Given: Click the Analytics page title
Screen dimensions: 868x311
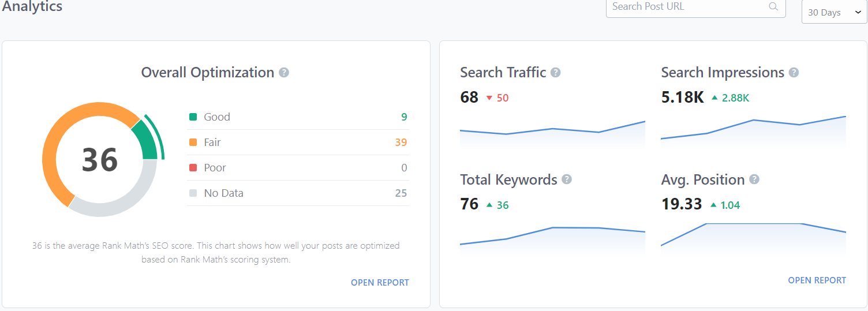Looking at the screenshot, I should point(32,6).
